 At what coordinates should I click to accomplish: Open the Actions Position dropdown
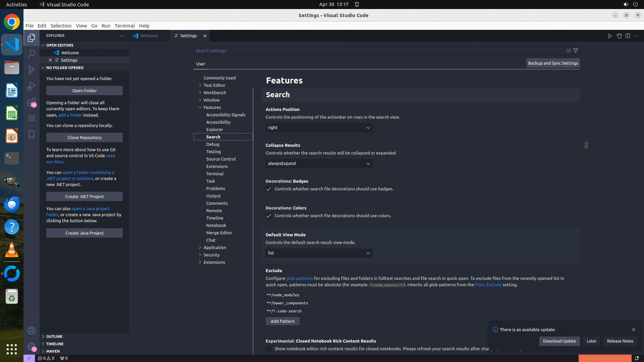point(319,128)
